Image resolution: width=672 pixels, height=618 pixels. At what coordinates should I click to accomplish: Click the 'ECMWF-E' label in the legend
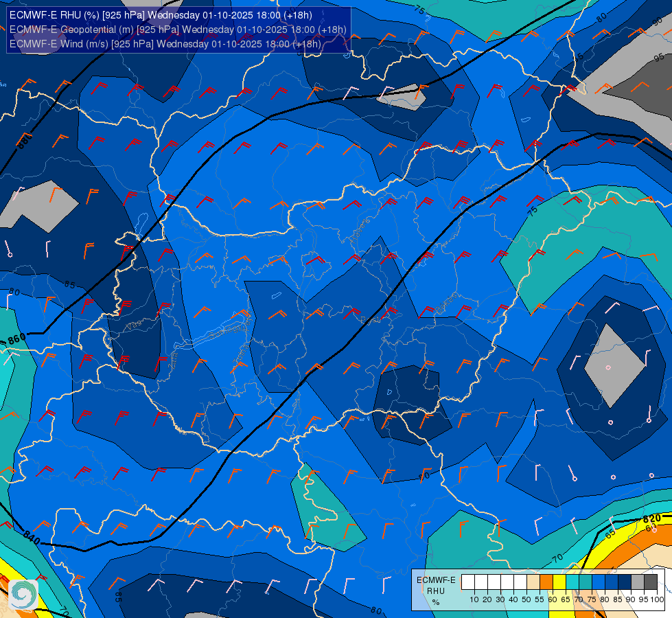tap(436, 580)
